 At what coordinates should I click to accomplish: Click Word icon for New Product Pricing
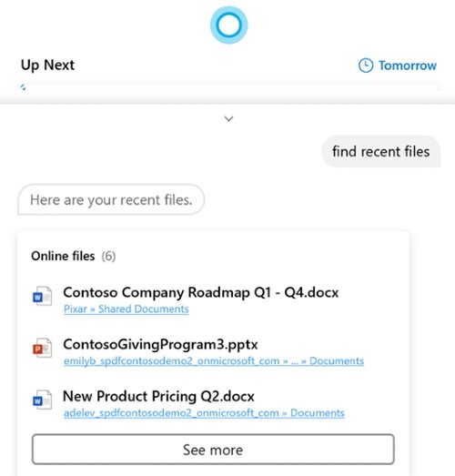tap(42, 400)
